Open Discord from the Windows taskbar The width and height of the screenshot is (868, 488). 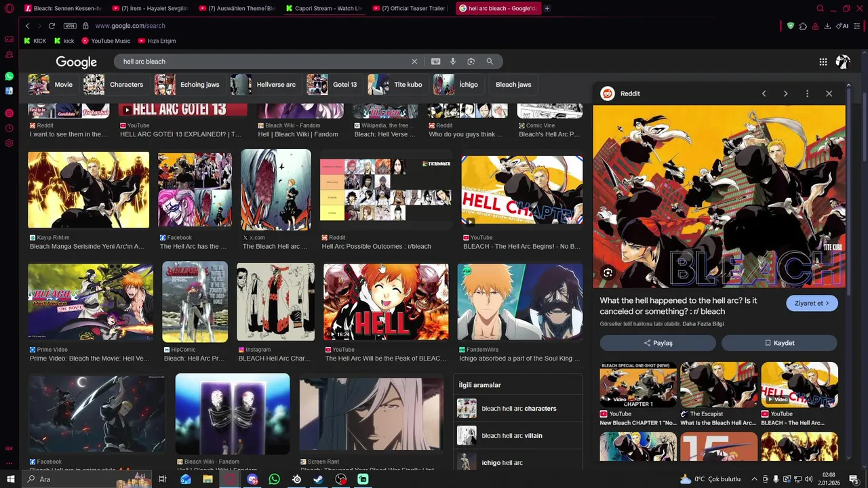(x=252, y=479)
